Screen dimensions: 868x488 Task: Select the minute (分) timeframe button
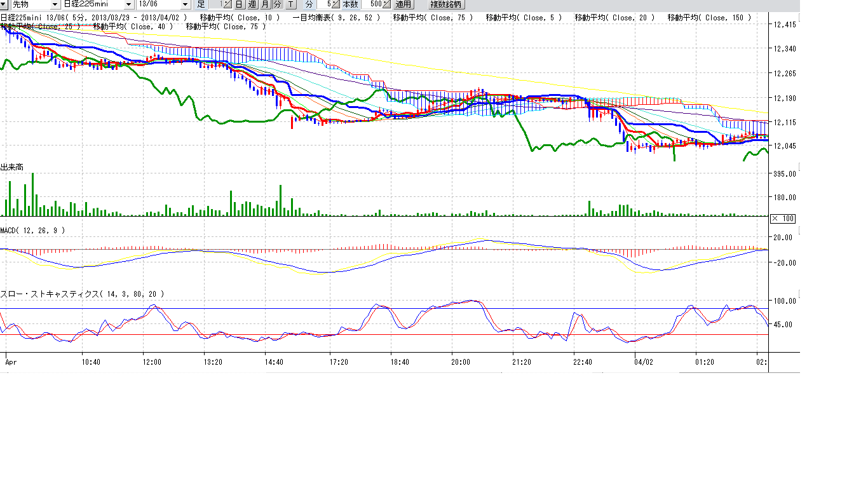(x=277, y=4)
